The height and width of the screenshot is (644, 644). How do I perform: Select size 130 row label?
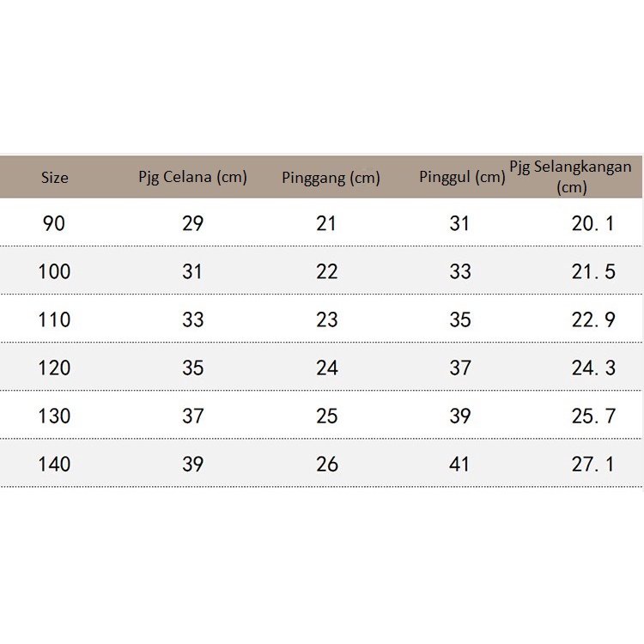coord(54,416)
